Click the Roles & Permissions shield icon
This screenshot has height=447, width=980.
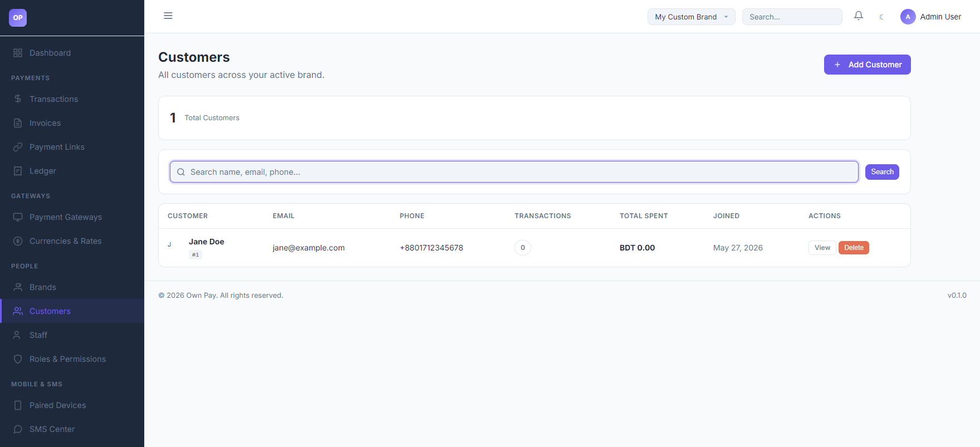[x=18, y=359]
